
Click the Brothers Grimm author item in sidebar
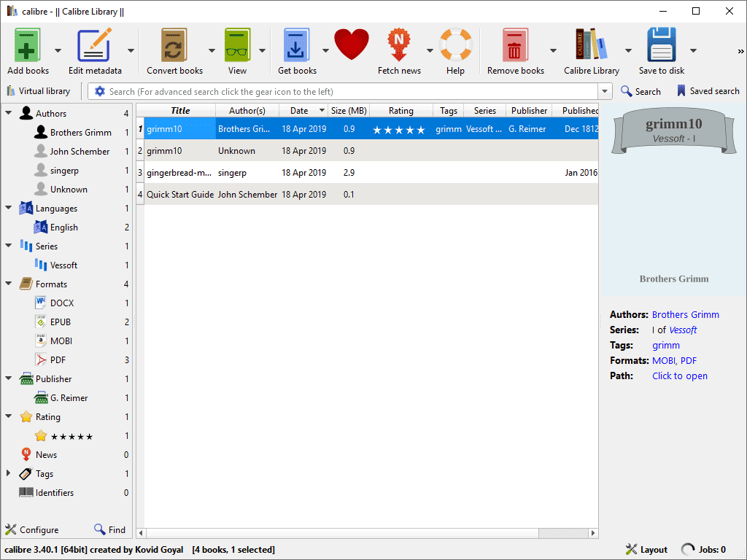click(80, 133)
